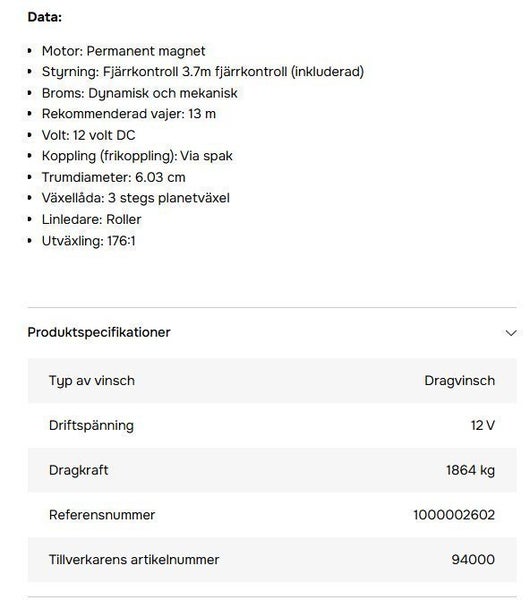Click the Produktspecifikationer section heading
This screenshot has height=600, width=530.
[99, 332]
